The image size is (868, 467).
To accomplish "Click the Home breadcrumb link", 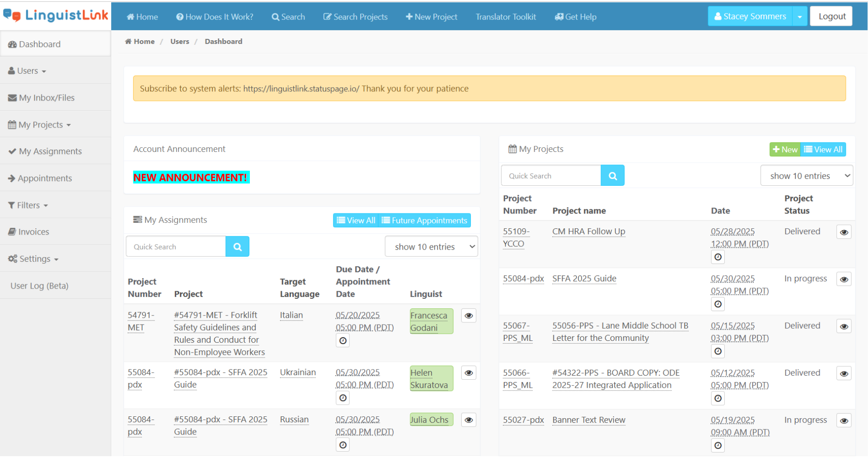I will coord(140,41).
